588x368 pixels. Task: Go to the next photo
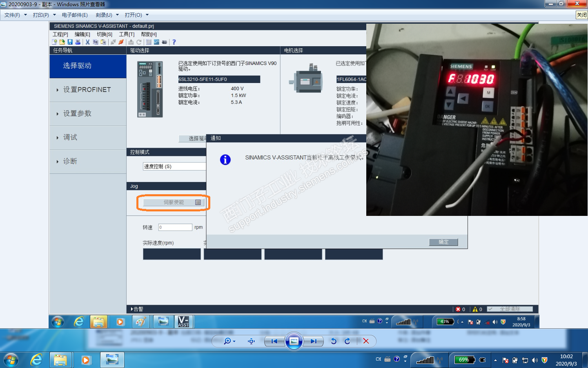tap(313, 341)
